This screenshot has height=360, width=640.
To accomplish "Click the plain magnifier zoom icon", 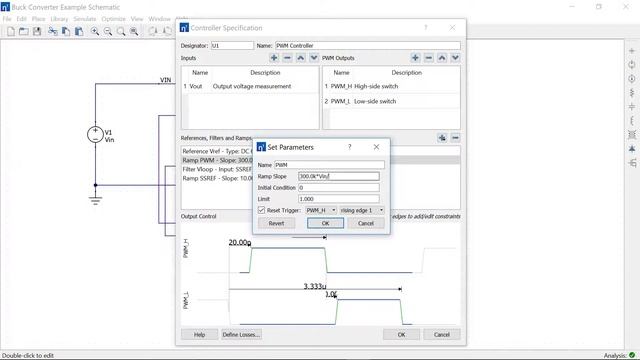I will [x=121, y=31].
